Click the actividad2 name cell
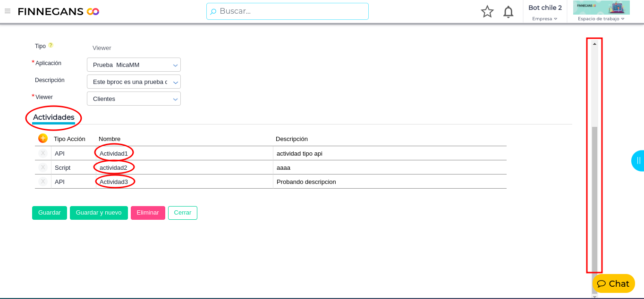The image size is (644, 299). 184,167
